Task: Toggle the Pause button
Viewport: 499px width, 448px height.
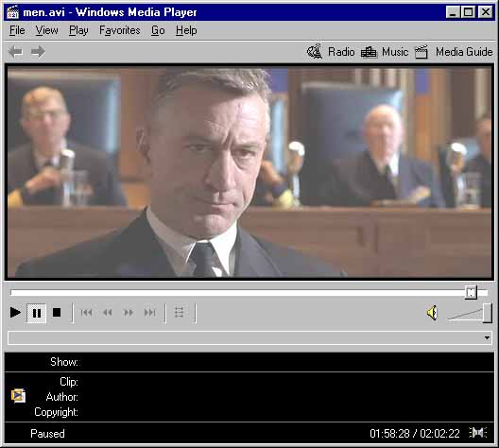Action: [x=37, y=313]
